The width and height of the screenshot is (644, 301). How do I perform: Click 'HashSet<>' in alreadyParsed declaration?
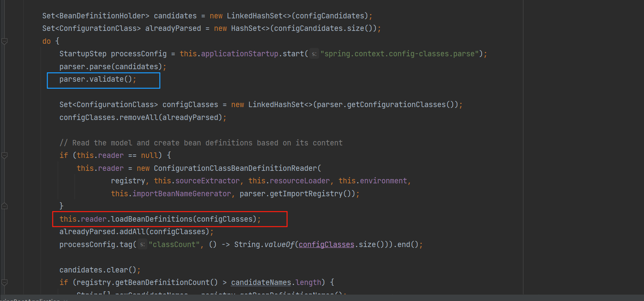[250, 29]
